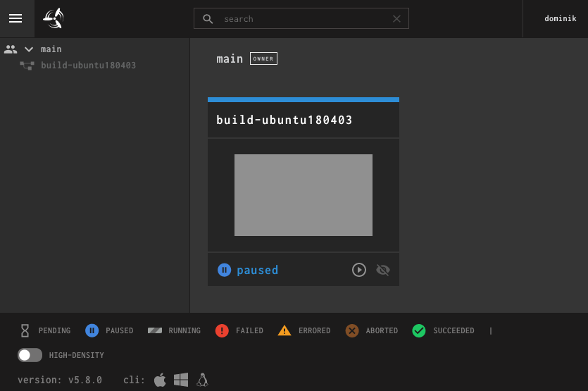Enable the high-density view toggle
Image resolution: width=588 pixels, height=391 pixels.
point(30,355)
